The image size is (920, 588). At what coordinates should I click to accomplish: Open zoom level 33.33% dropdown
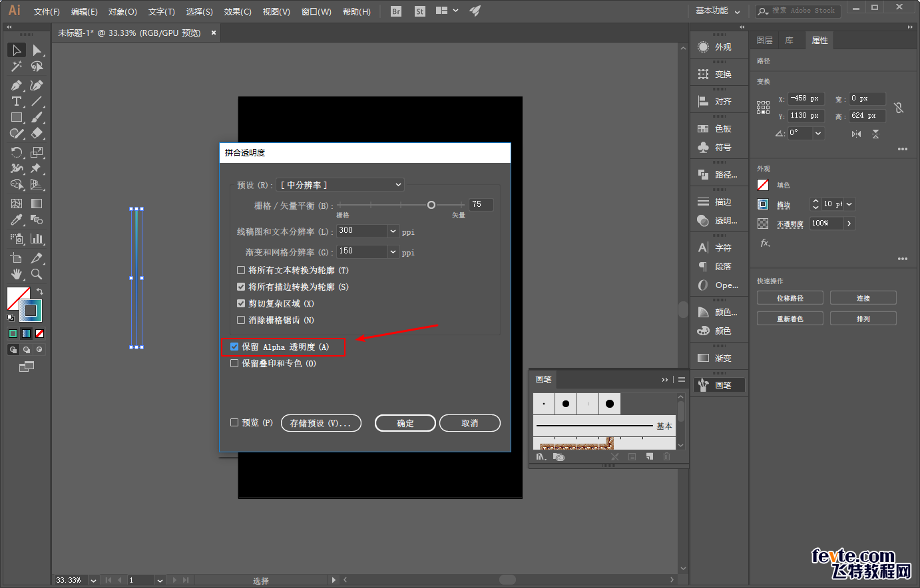coord(93,580)
